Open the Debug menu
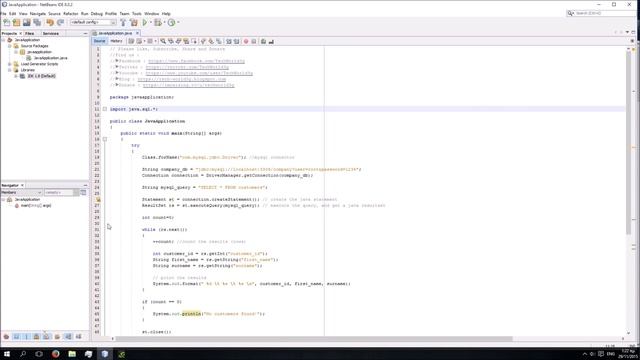Screen dimensions: 640x360 (97, 13)
